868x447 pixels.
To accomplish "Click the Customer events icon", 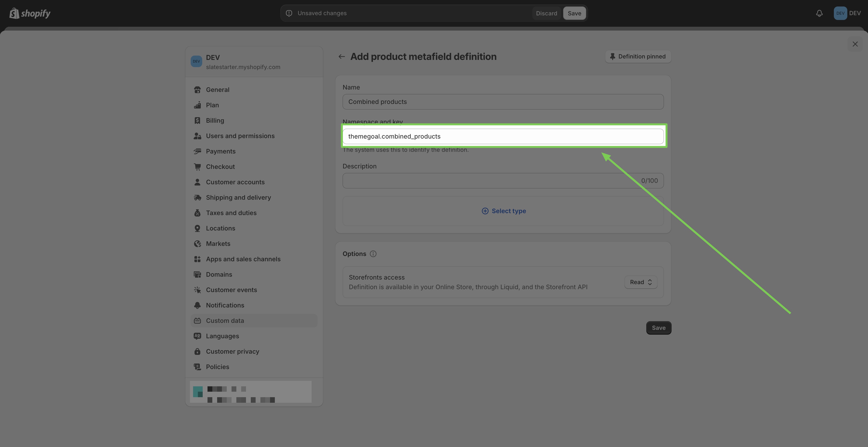I will pyautogui.click(x=197, y=290).
